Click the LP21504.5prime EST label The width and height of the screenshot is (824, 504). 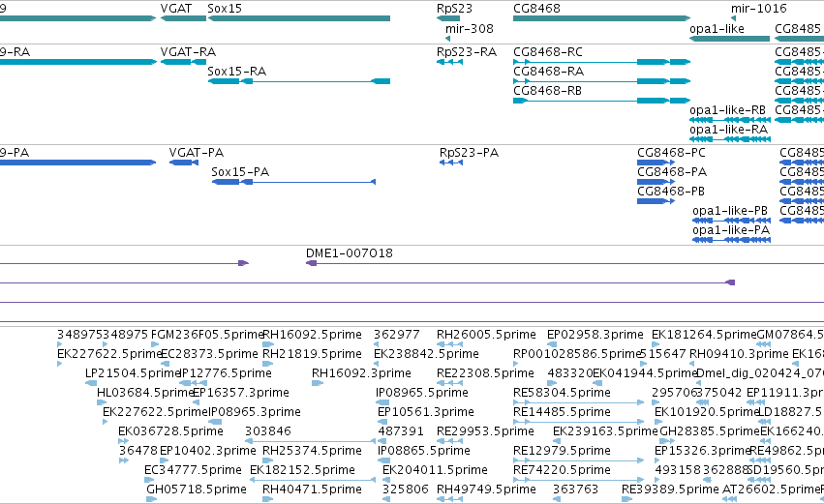[x=133, y=373]
